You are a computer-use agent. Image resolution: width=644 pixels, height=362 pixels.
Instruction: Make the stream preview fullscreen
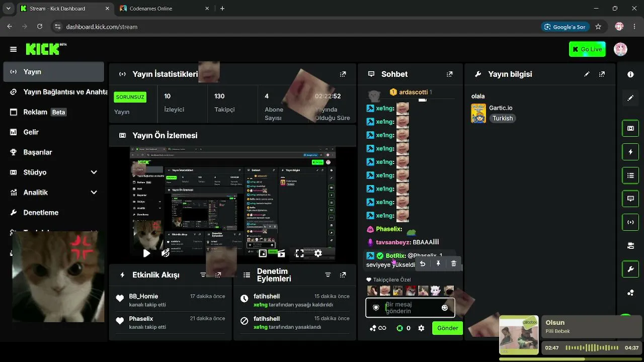tap(299, 253)
